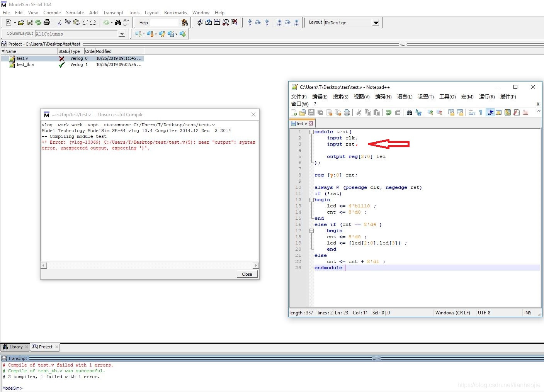Expand Notepad++ toolbar overflow chevron

[x=539, y=111]
